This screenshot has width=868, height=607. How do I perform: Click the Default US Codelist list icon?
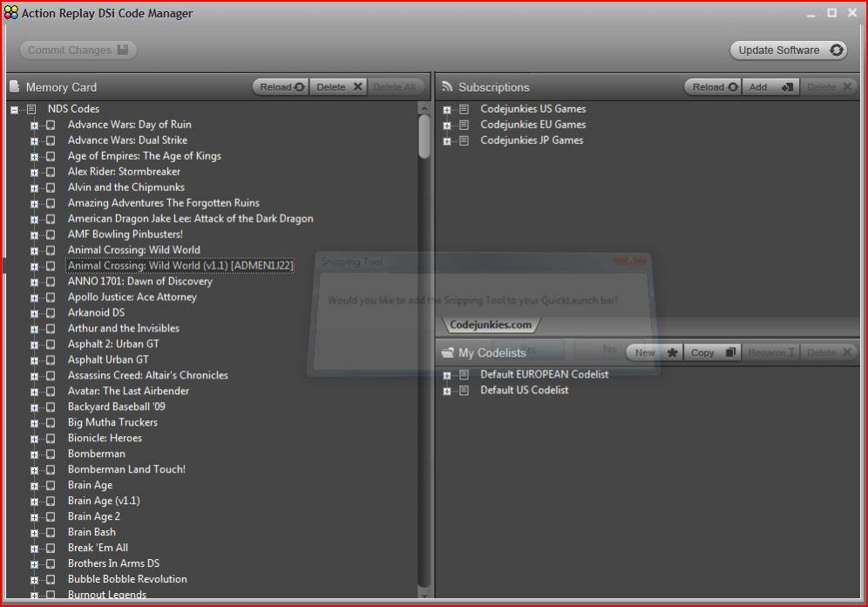click(x=464, y=391)
